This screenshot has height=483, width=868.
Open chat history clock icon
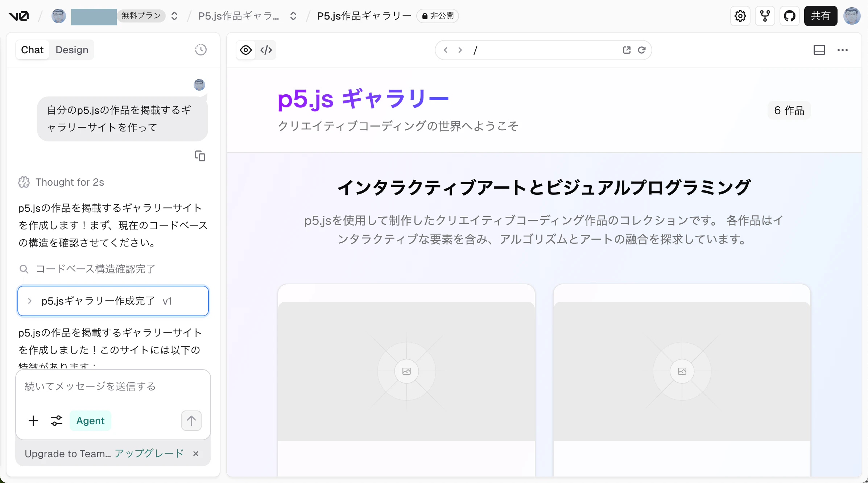coord(201,50)
